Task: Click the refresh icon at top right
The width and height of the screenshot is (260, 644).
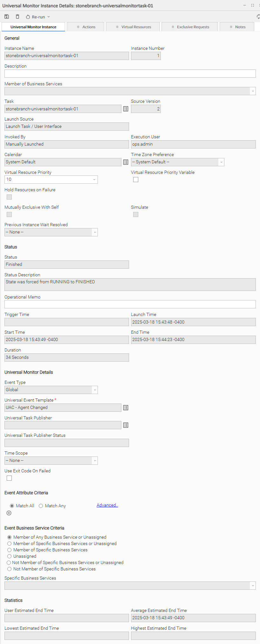Action: tap(258, 17)
